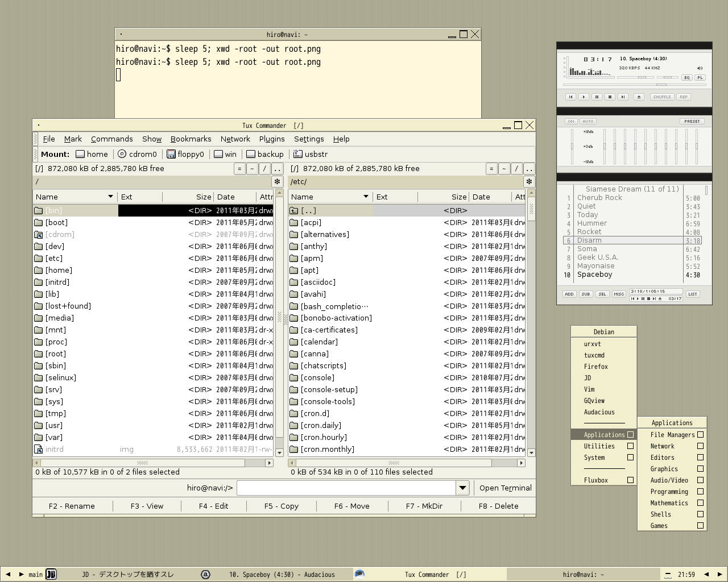728x582 pixels.
Task: Open the Plugins menu
Action: coord(272,139)
